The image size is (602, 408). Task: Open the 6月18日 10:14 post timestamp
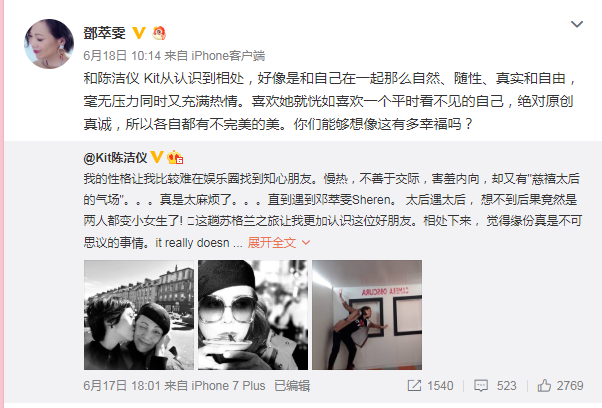pos(122,56)
